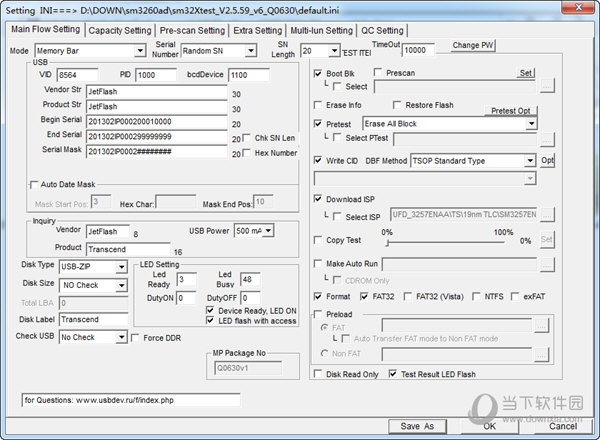Switch to Capacity Setting tab

point(120,31)
